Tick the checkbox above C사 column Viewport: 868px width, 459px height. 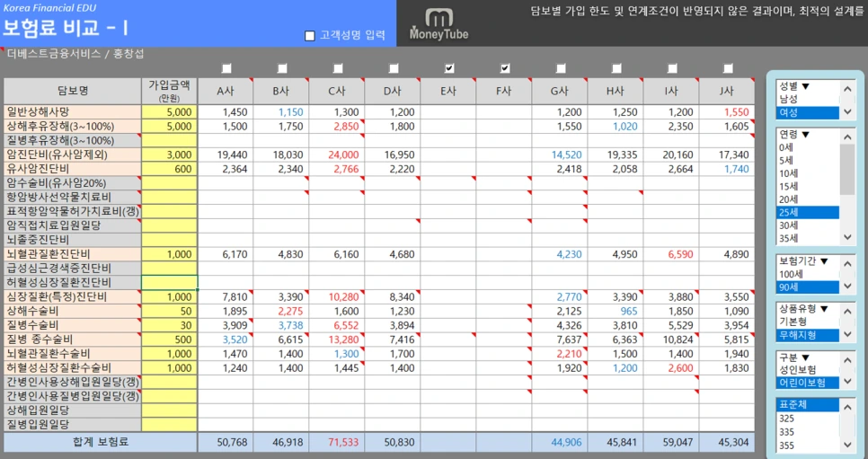click(x=338, y=68)
